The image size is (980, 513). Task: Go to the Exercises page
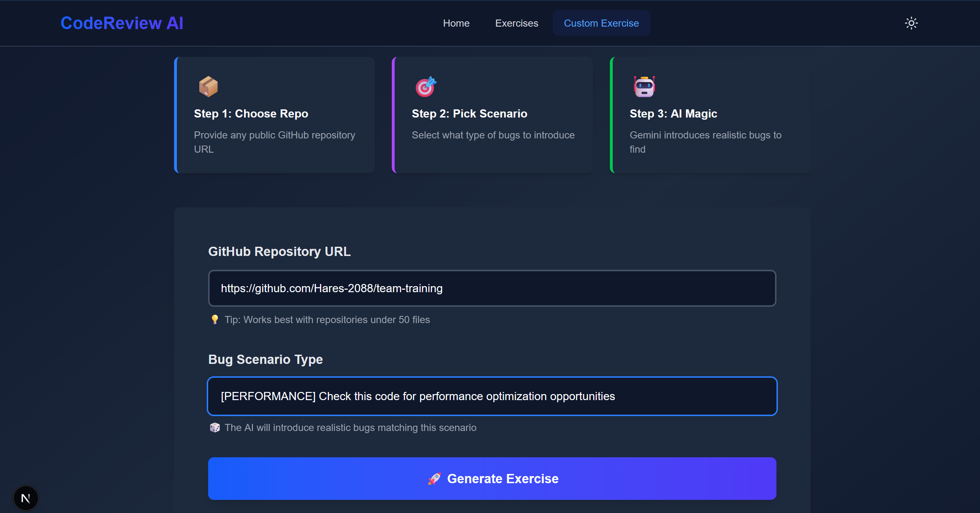pyautogui.click(x=516, y=23)
